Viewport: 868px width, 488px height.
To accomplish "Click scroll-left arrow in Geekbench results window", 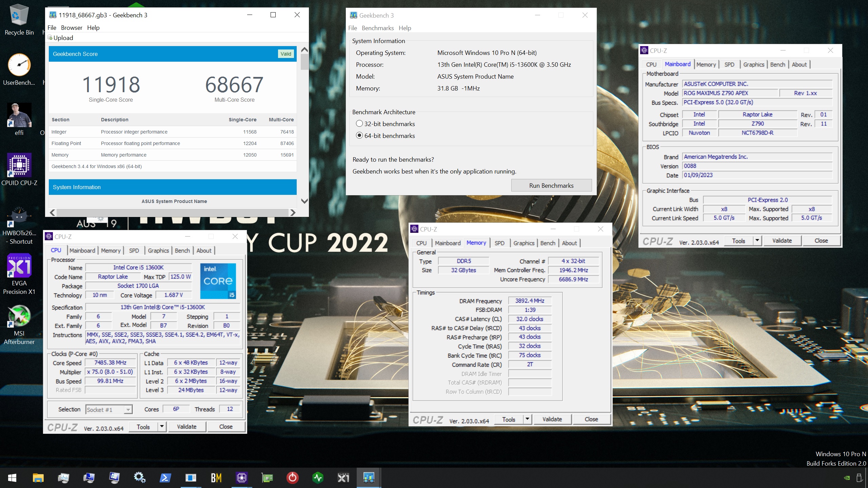I will [53, 212].
